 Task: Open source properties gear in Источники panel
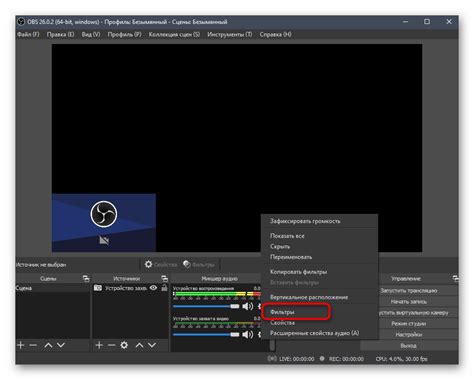pyautogui.click(x=124, y=345)
